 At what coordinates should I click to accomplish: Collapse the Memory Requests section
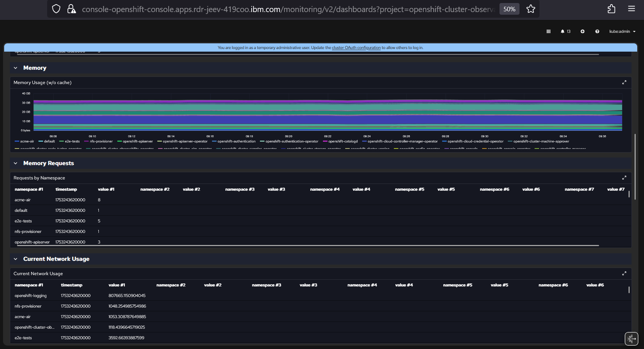click(15, 164)
